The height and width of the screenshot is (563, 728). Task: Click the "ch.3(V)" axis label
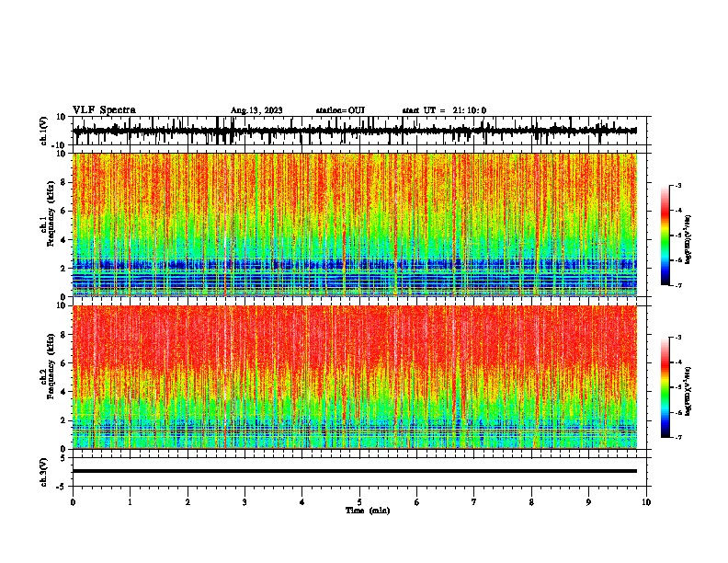44,472
